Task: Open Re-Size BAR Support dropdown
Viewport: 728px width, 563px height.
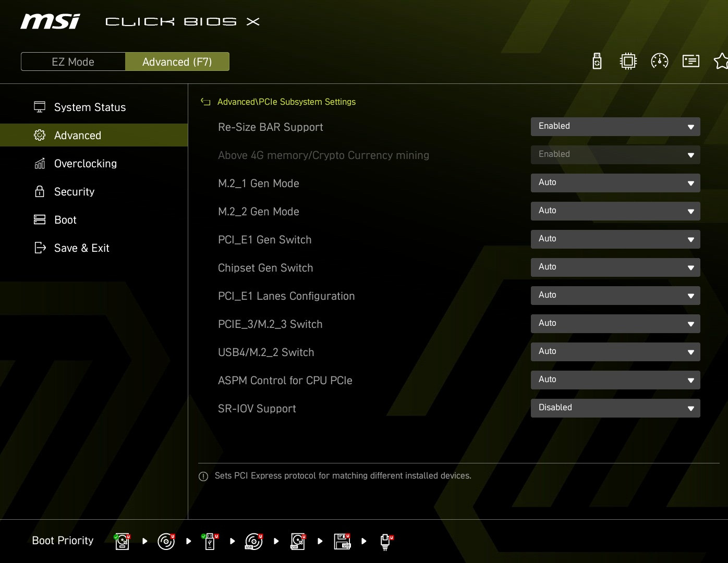Action: click(x=615, y=127)
